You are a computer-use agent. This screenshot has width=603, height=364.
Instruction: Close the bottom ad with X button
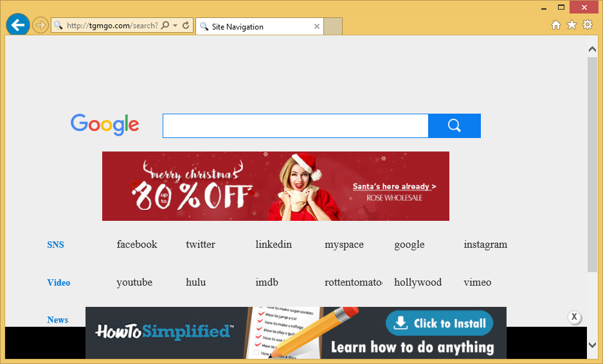coord(575,316)
